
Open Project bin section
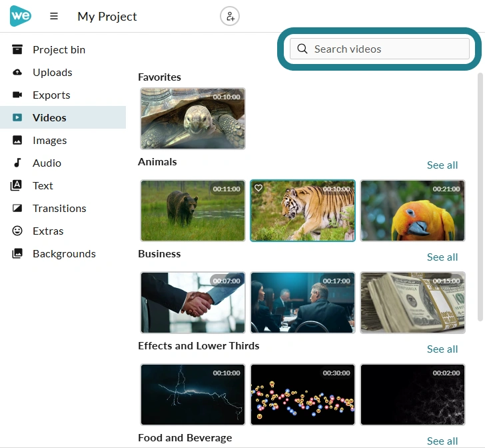click(59, 49)
